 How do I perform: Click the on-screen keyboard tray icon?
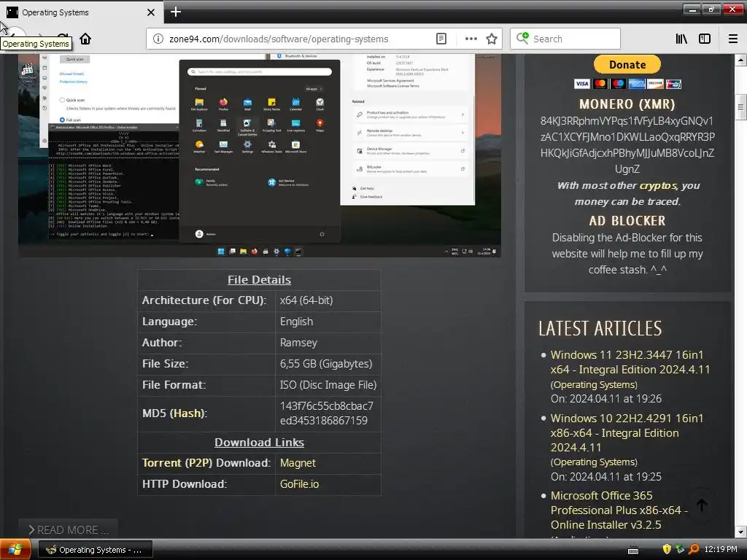click(x=633, y=550)
